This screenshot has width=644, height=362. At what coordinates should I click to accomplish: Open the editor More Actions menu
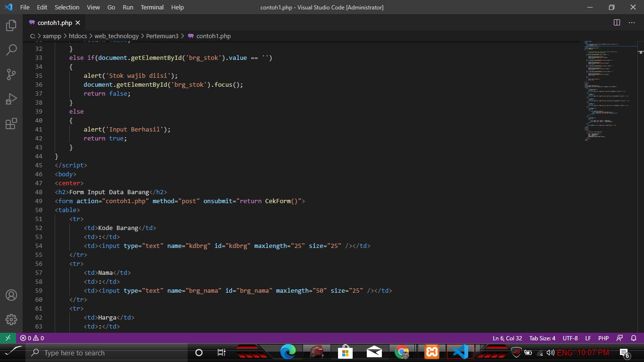[x=631, y=23]
